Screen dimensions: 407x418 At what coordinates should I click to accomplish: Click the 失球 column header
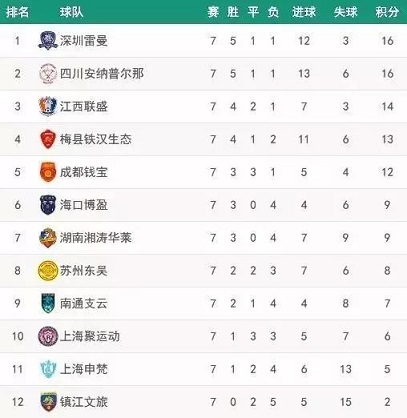(345, 12)
